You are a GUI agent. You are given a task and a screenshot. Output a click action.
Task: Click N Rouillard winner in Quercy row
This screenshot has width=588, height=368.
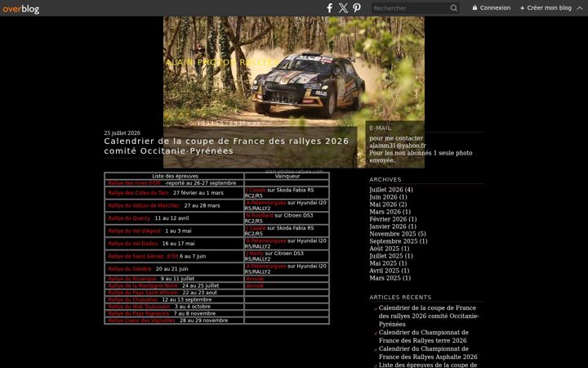[259, 216]
